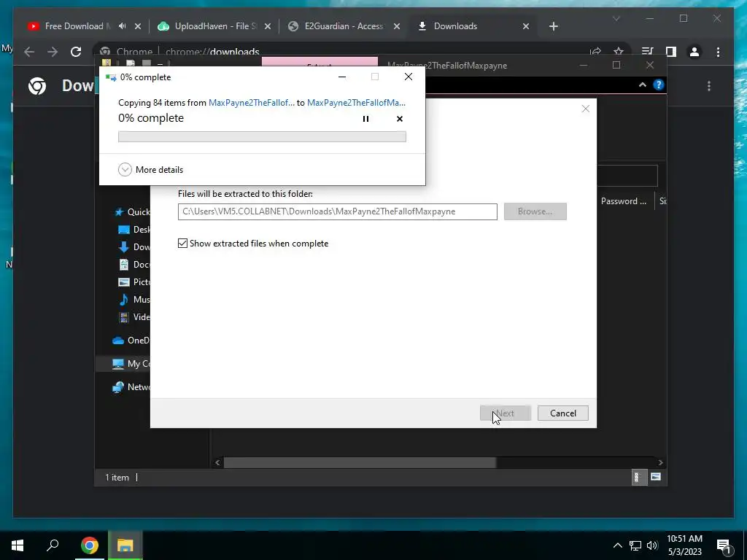Open Explorer help question mark icon

click(659, 85)
